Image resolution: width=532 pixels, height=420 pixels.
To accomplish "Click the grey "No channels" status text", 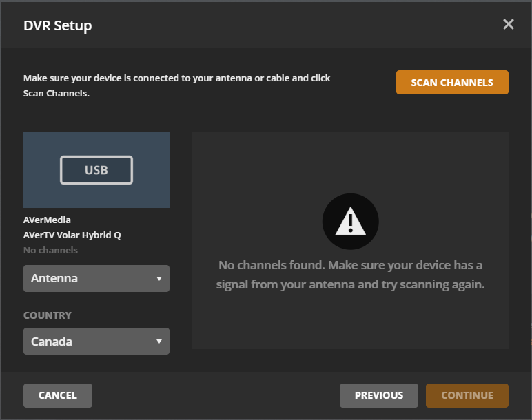I will 50,250.
